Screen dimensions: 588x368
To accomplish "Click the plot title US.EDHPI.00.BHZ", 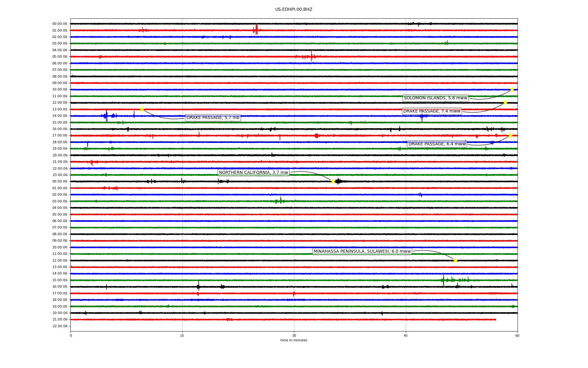I will pos(294,10).
